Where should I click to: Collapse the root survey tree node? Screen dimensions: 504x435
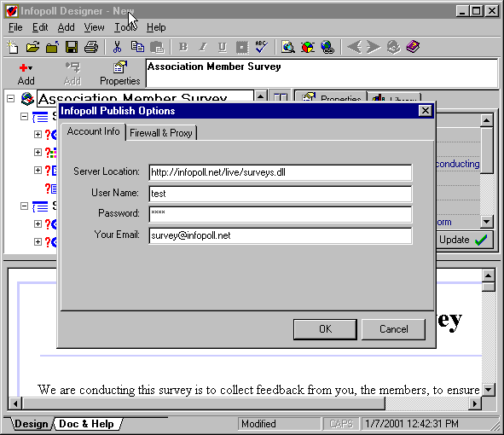coord(10,98)
